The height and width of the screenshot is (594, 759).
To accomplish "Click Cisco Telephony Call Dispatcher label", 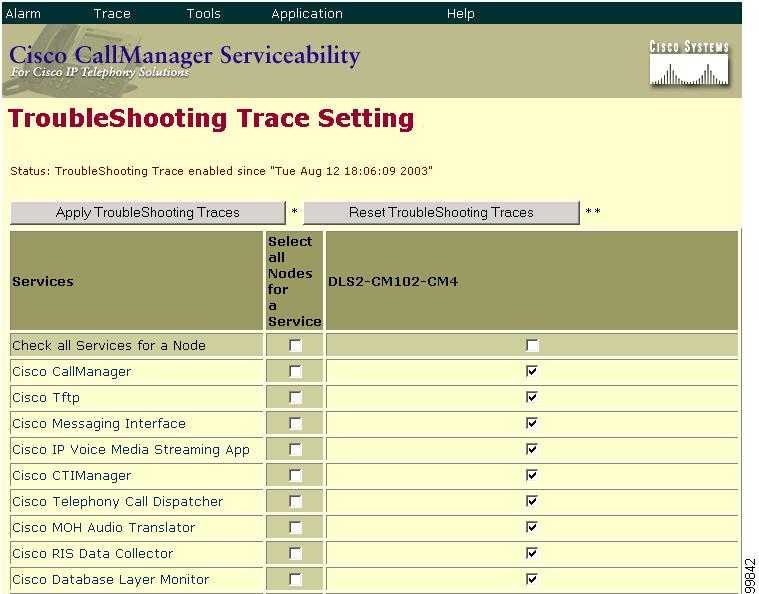I will pos(118,502).
